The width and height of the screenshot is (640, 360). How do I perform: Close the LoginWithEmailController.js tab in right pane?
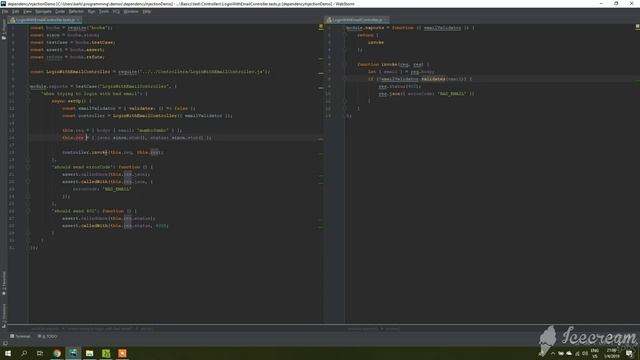386,20
